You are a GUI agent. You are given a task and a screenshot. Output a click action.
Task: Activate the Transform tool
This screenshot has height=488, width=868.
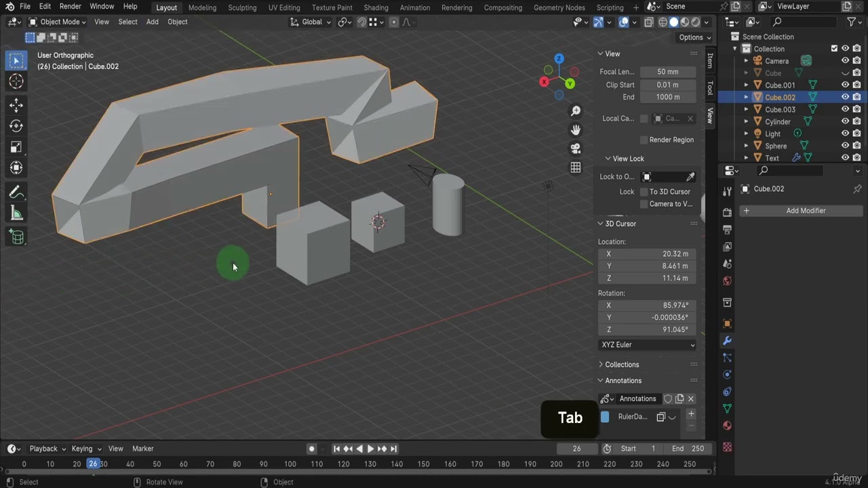click(x=16, y=168)
